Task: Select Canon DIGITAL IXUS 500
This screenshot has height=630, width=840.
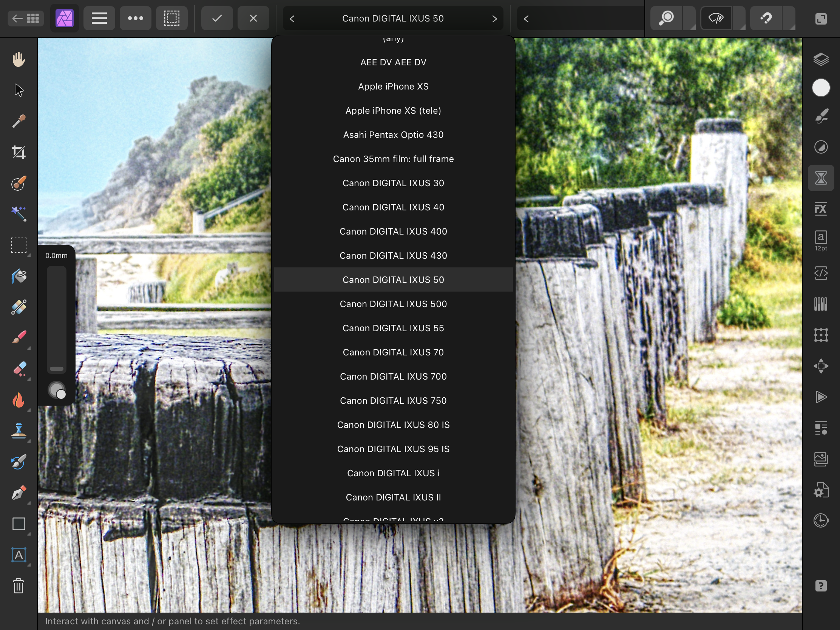Action: [x=394, y=304]
